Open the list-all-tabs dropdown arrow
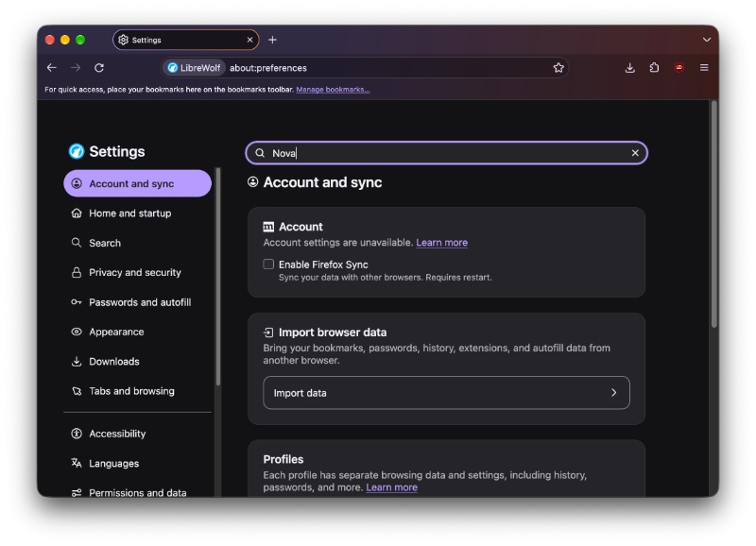Screen dimensions: 756x546 point(706,40)
